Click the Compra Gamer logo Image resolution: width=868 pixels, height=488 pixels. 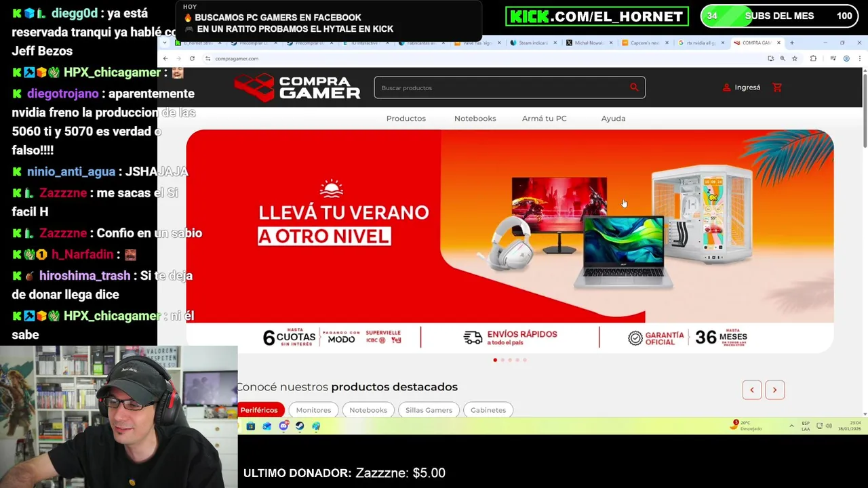tap(297, 87)
